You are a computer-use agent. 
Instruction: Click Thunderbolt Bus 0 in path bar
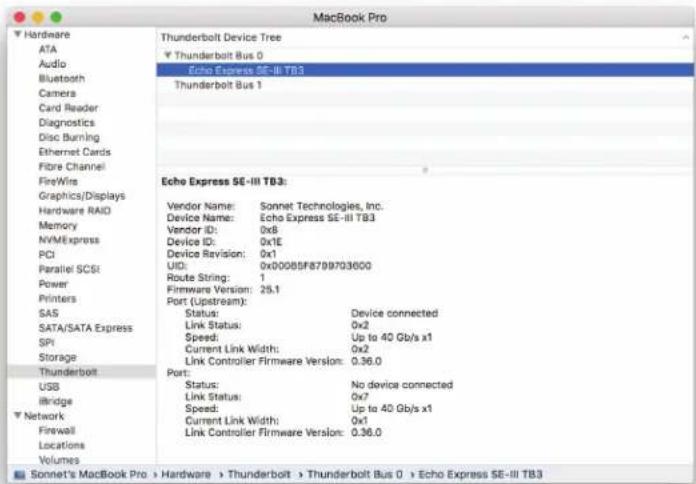(354, 474)
